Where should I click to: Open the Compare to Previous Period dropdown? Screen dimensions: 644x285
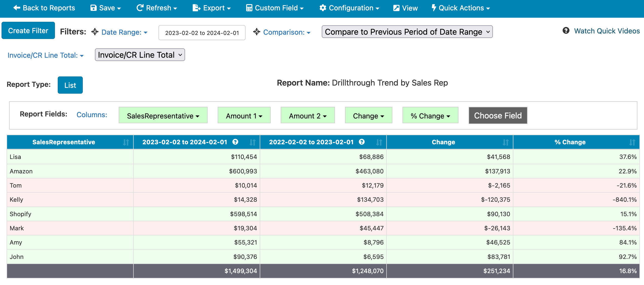point(407,32)
